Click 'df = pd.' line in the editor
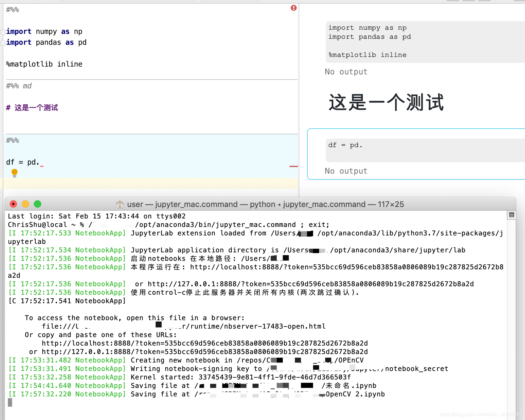The height and width of the screenshot is (420, 525). (x=23, y=162)
